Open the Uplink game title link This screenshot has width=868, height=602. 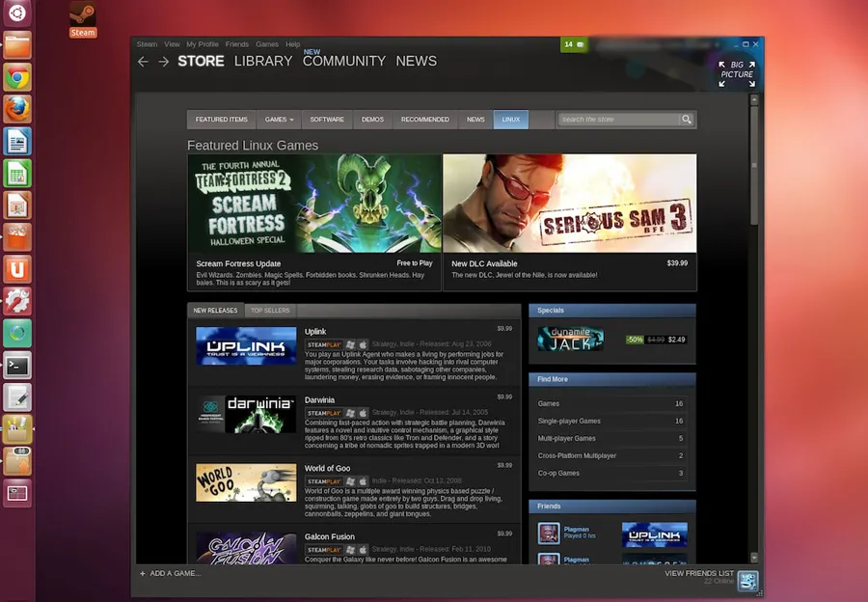315,331
